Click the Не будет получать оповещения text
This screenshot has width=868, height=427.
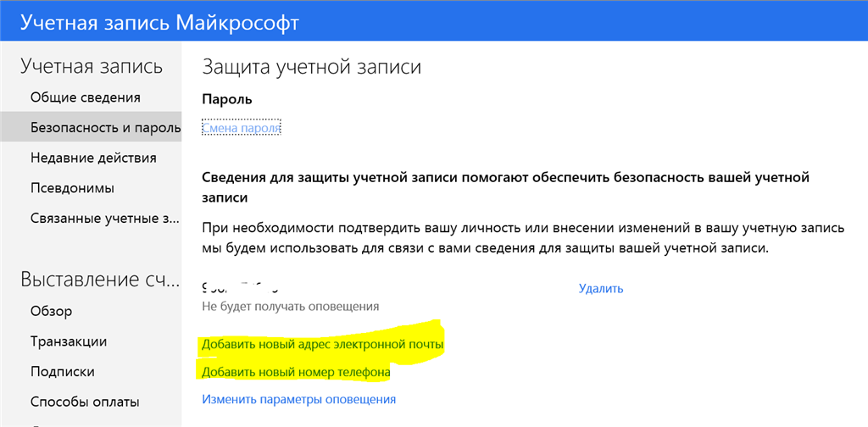(x=290, y=307)
